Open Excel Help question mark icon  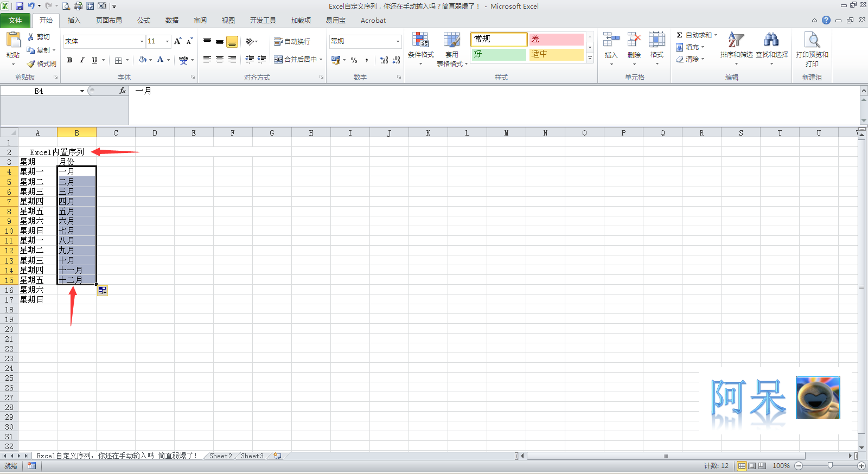(x=826, y=20)
